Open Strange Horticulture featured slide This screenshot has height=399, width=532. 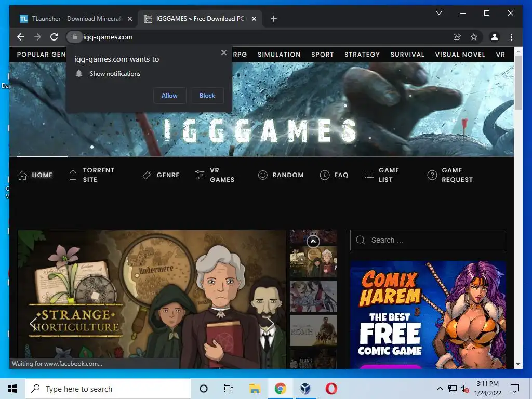tap(152, 299)
